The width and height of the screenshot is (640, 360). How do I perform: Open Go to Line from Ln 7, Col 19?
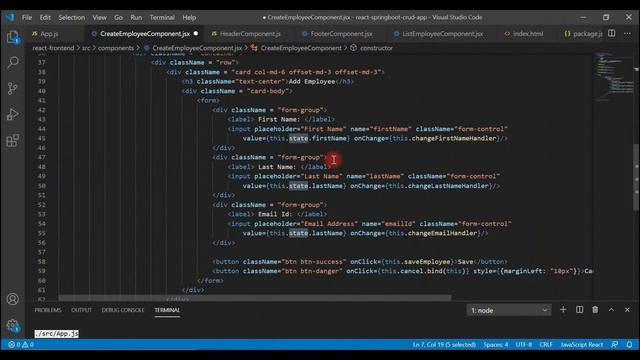pos(444,344)
